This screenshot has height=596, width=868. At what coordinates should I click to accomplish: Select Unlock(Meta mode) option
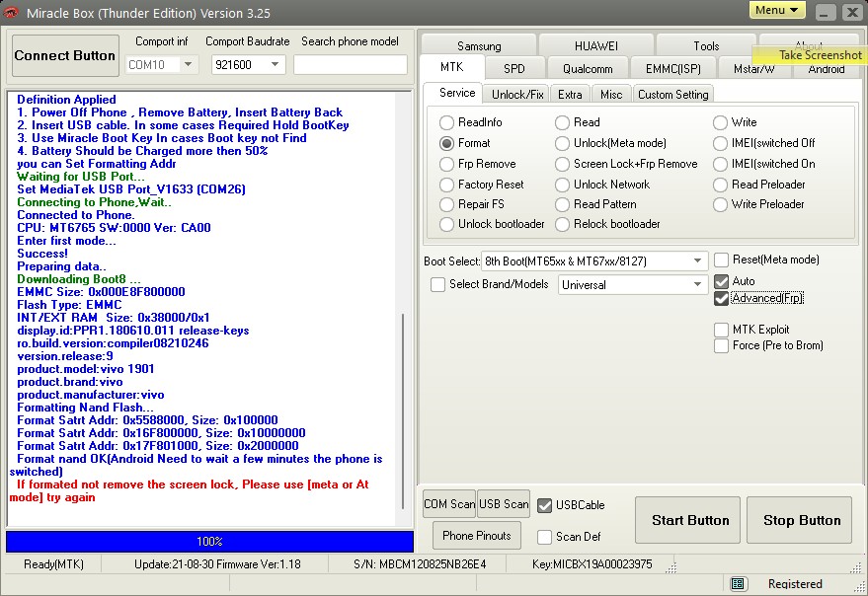tap(563, 143)
